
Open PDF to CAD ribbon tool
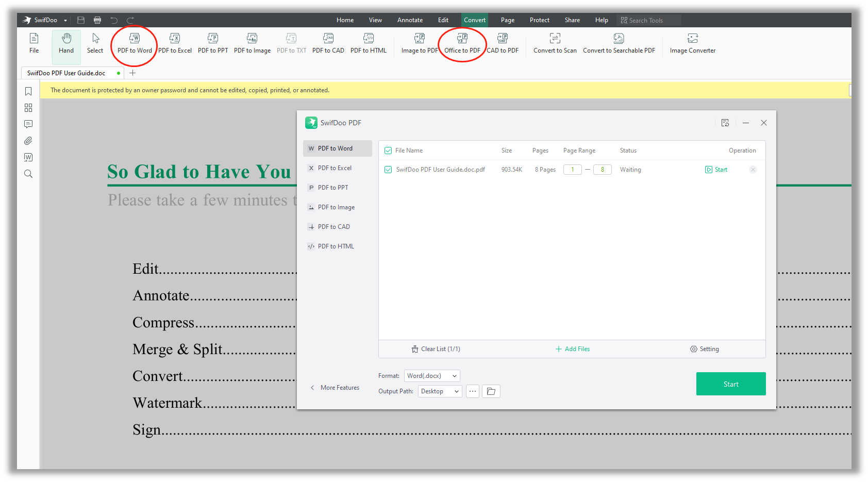click(328, 43)
